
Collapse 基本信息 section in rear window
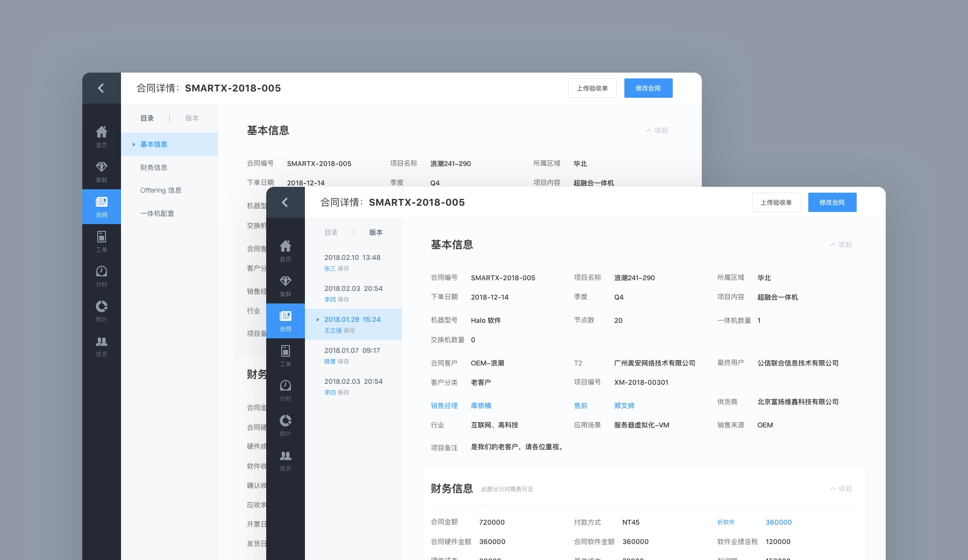(x=657, y=130)
